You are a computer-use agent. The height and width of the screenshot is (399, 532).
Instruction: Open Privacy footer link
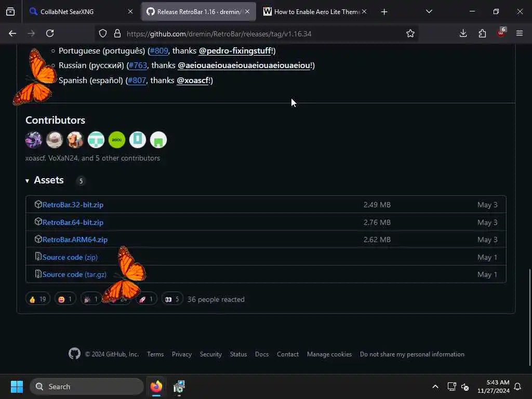coord(181,354)
